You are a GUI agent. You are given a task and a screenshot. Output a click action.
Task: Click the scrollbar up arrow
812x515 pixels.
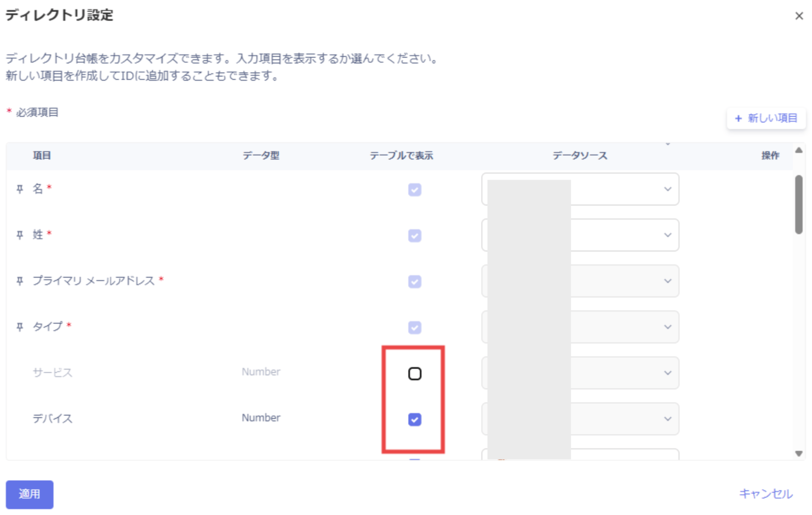point(799,151)
